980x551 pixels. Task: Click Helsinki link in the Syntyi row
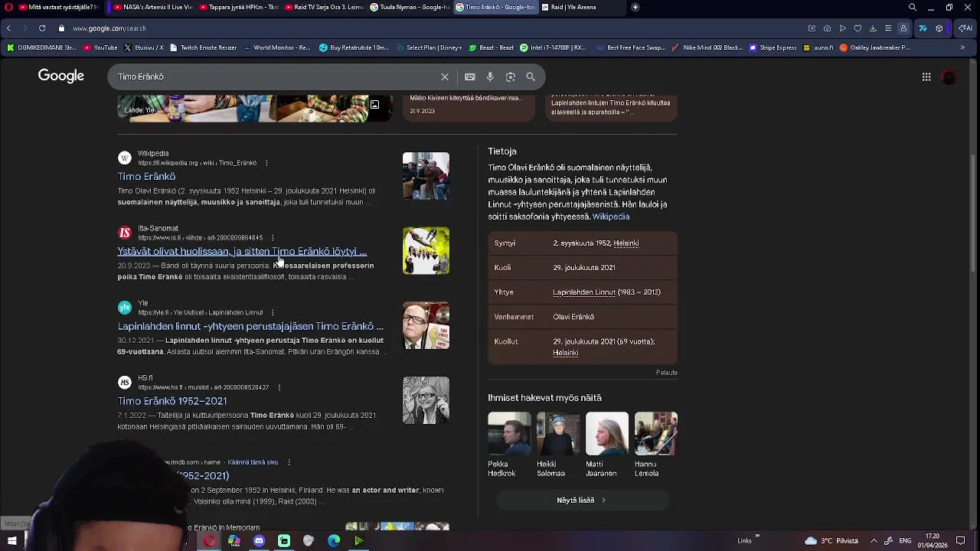click(626, 243)
